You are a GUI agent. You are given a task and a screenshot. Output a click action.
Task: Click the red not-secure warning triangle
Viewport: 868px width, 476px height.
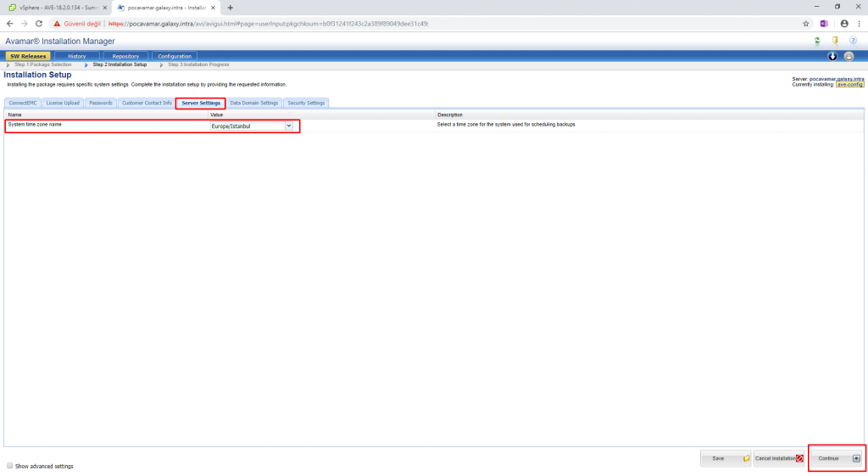(57, 24)
